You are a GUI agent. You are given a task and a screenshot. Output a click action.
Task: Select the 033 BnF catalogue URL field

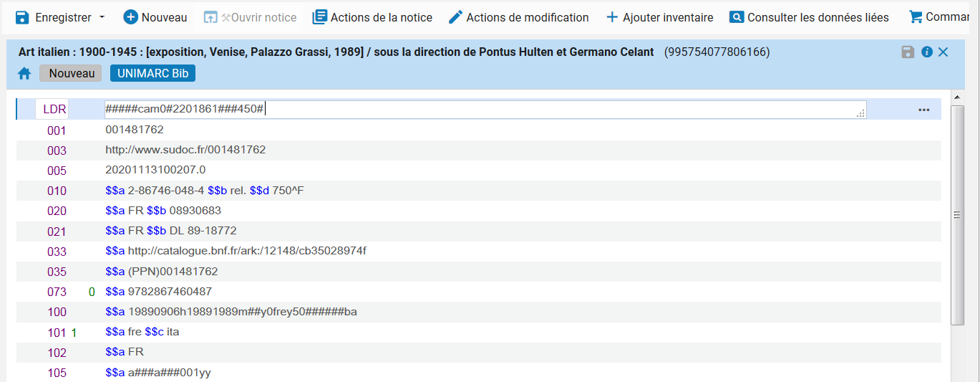point(247,252)
